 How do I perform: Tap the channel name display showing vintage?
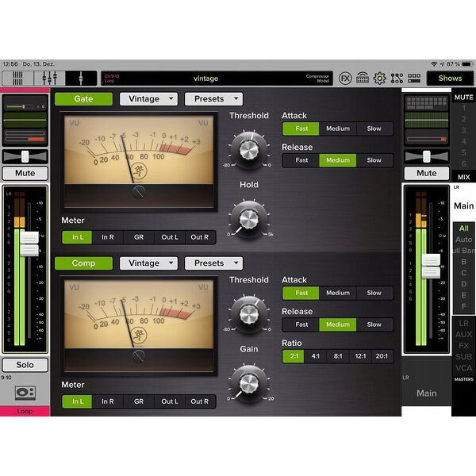point(217,79)
